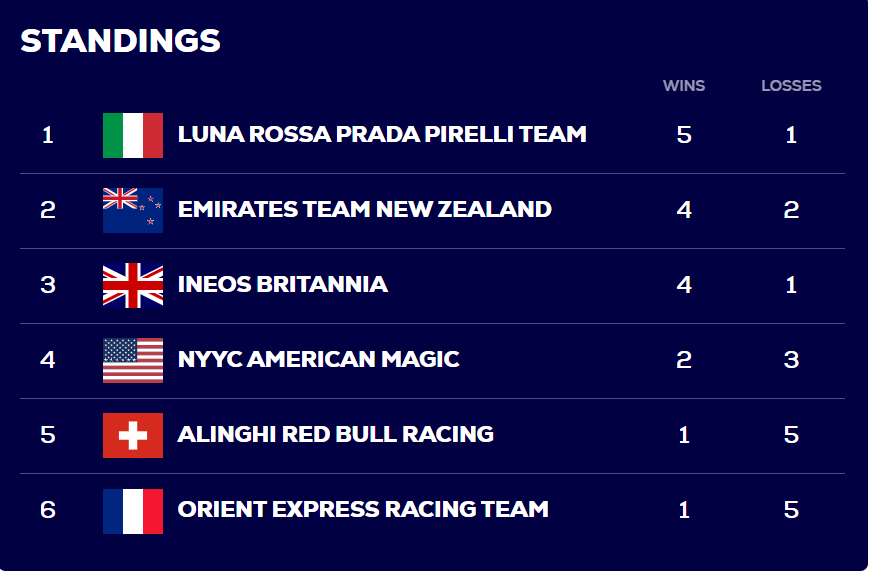Select INEOS Britannia's wins value 4
Viewport: 870px width, 571px height.
[x=684, y=285]
